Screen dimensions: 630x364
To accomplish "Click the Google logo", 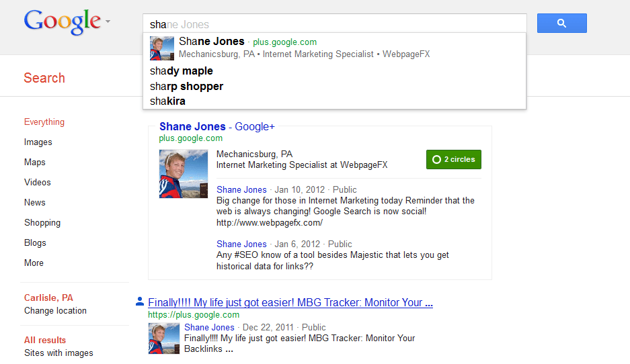I will pos(63,22).
